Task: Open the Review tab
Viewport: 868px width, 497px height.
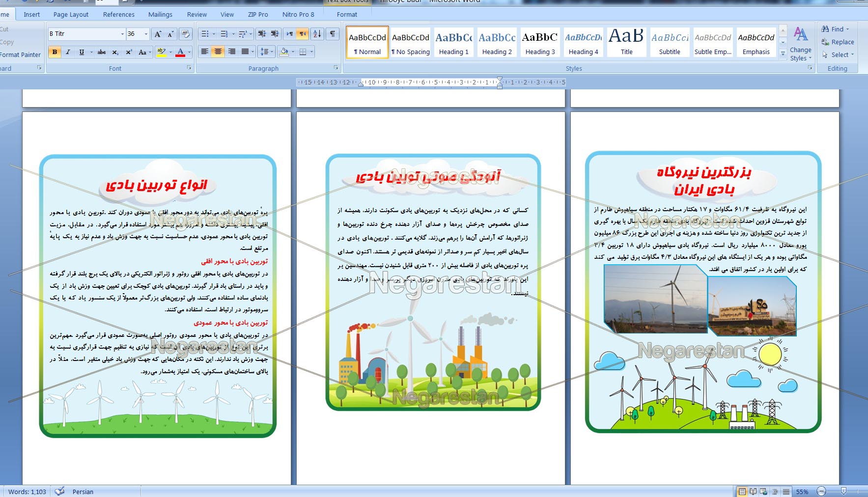Action: tap(197, 14)
